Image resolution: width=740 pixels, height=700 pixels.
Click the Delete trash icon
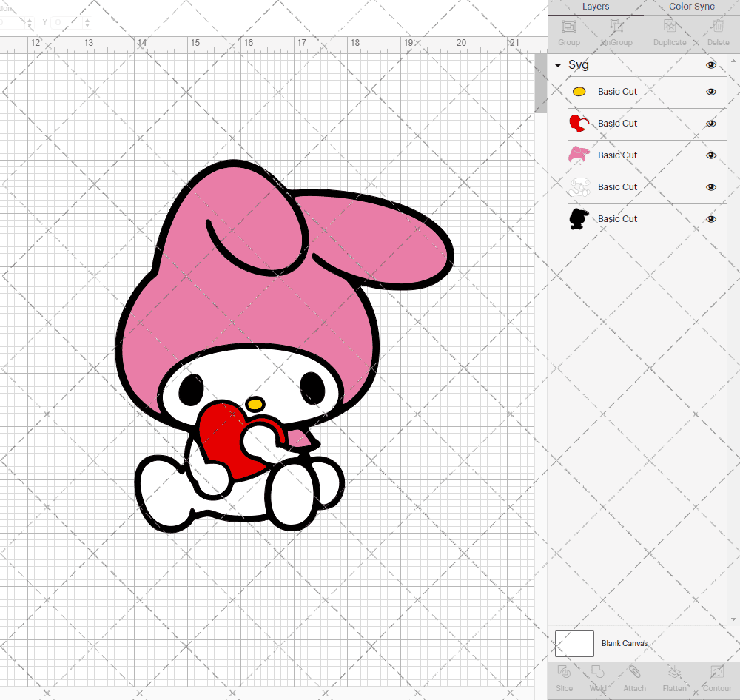point(718,27)
